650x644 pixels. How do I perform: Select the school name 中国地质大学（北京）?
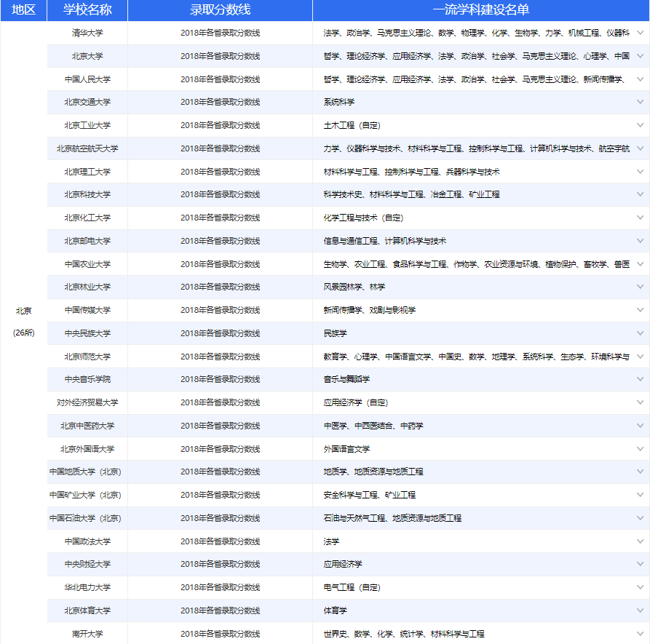click(x=85, y=472)
